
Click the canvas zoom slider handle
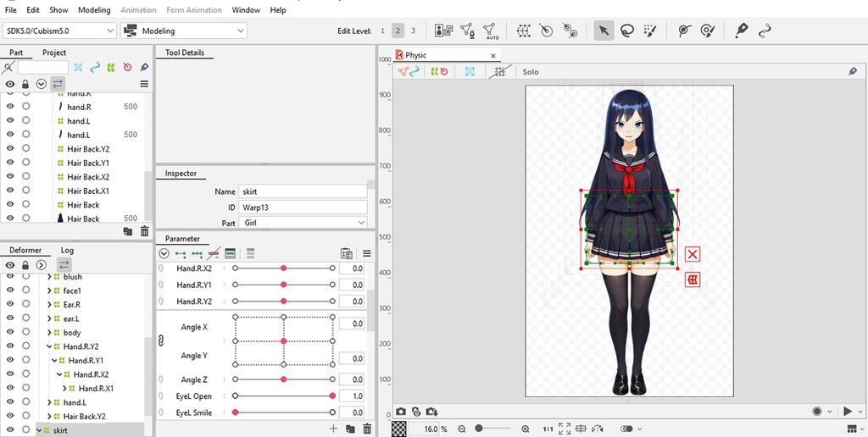tap(479, 429)
